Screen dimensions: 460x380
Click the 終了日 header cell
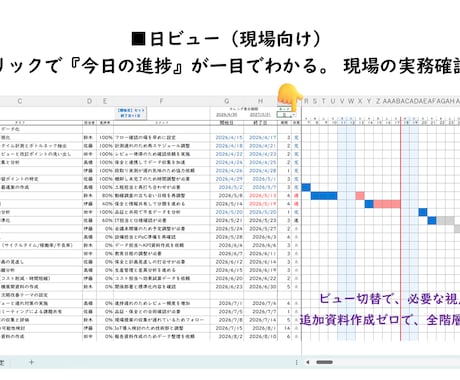tap(260, 123)
